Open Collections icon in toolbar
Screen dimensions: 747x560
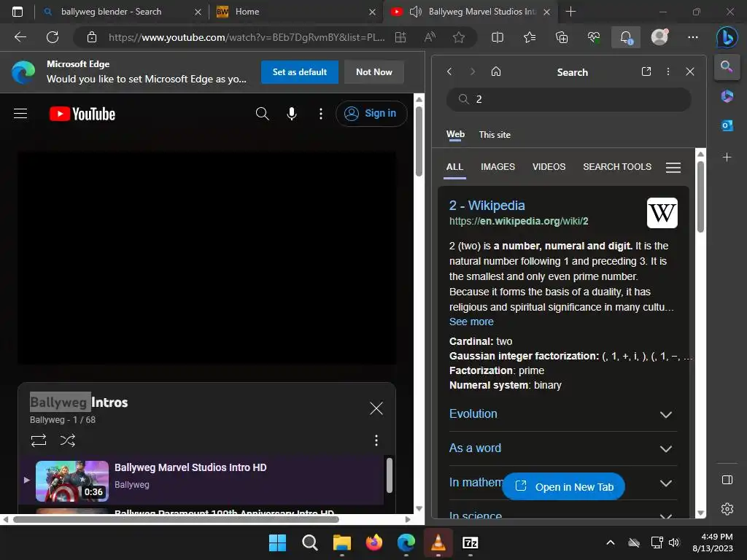tap(562, 37)
